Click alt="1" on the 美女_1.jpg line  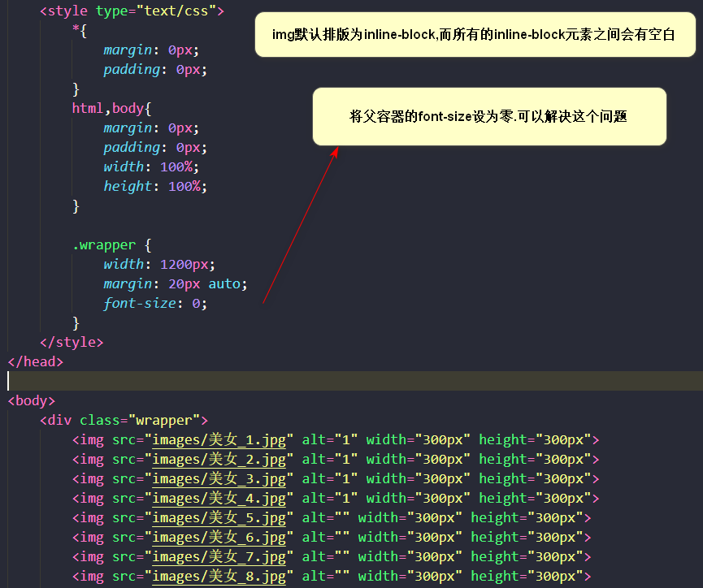coord(329,439)
